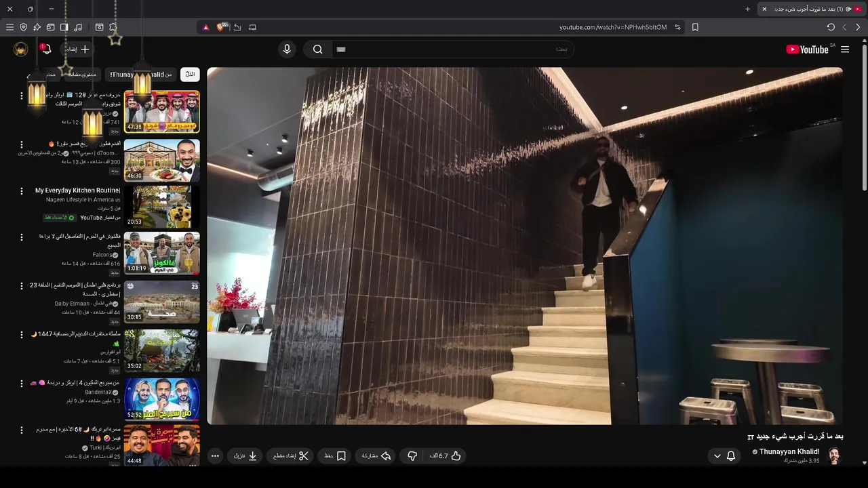868x488 pixels.
Task: Click the 'My Everyday Kitchen Routine' title
Action: coord(77,190)
